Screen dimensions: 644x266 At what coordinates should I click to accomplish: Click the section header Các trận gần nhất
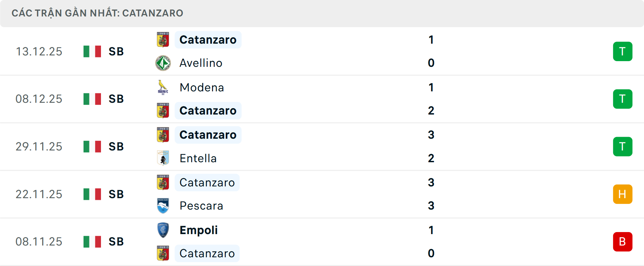[97, 13]
